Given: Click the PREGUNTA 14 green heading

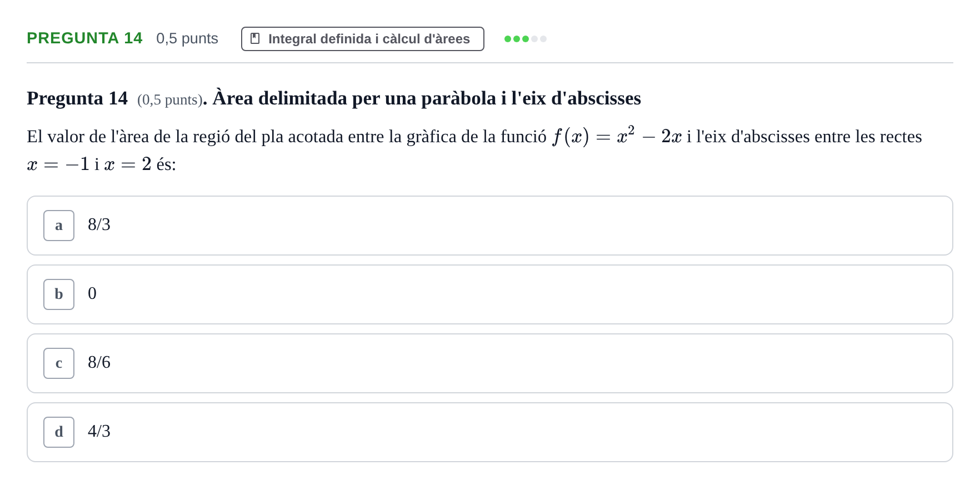Looking at the screenshot, I should pos(84,38).
